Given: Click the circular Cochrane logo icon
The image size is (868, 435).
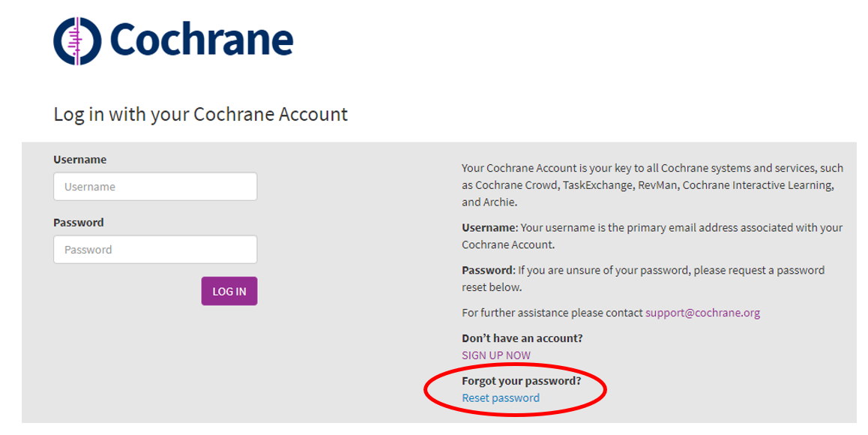Looking at the screenshot, I should coord(77,41).
